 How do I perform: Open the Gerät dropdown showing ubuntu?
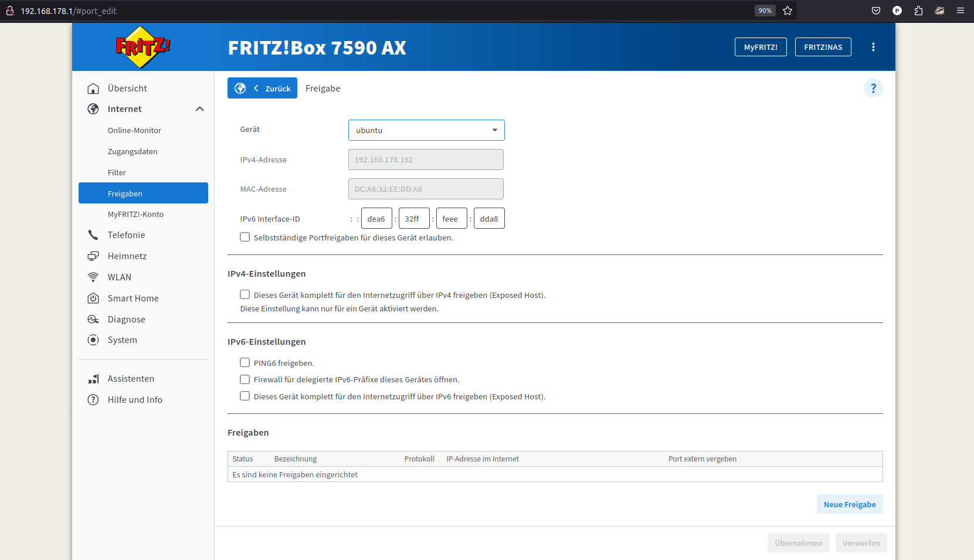coord(426,130)
